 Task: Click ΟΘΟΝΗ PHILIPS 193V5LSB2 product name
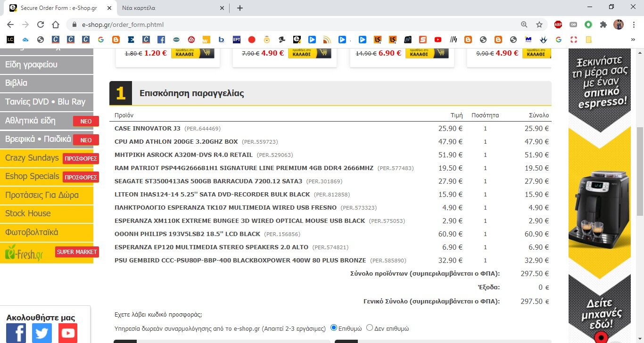(187, 234)
